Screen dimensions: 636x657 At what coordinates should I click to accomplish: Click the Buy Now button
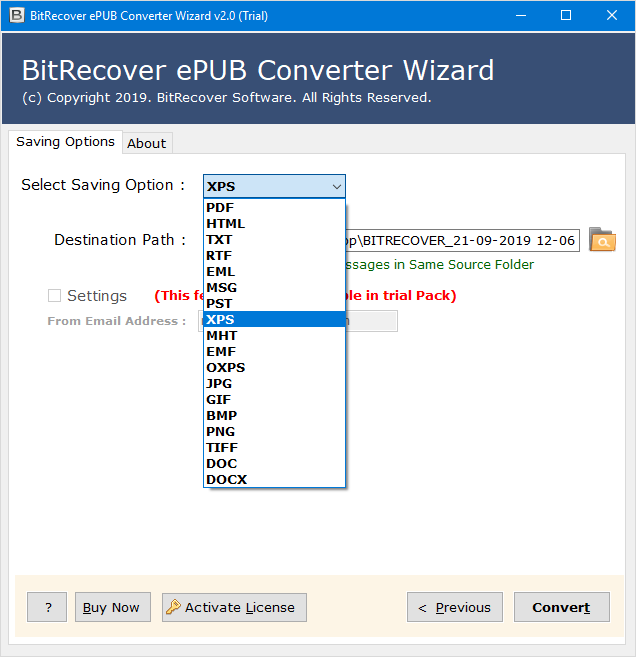pyautogui.click(x=113, y=607)
